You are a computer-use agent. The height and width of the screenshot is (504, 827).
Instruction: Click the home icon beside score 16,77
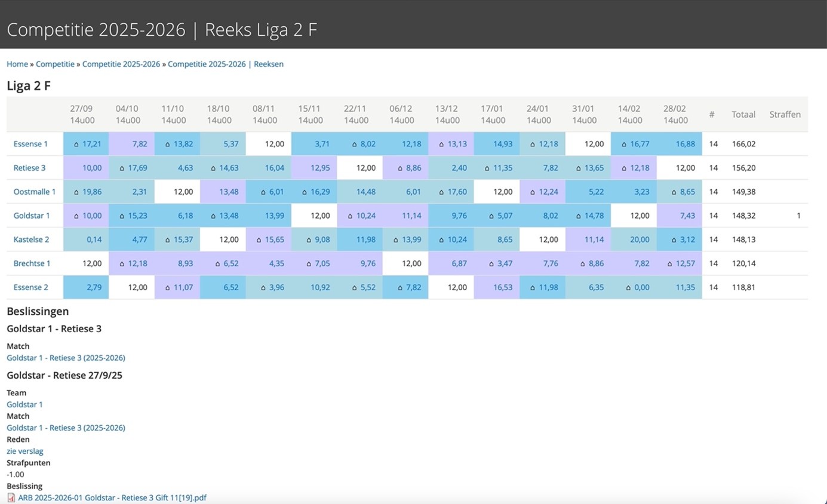tap(624, 145)
